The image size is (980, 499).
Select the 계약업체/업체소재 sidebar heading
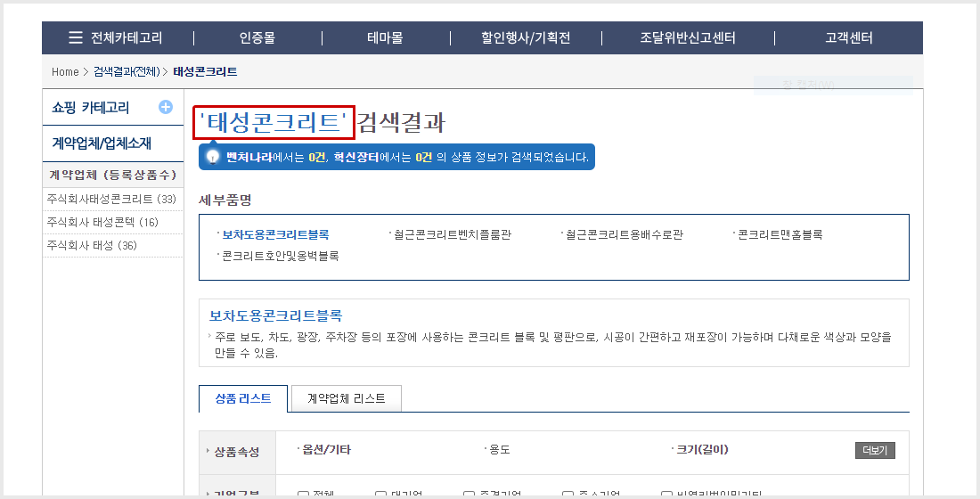pos(102,143)
